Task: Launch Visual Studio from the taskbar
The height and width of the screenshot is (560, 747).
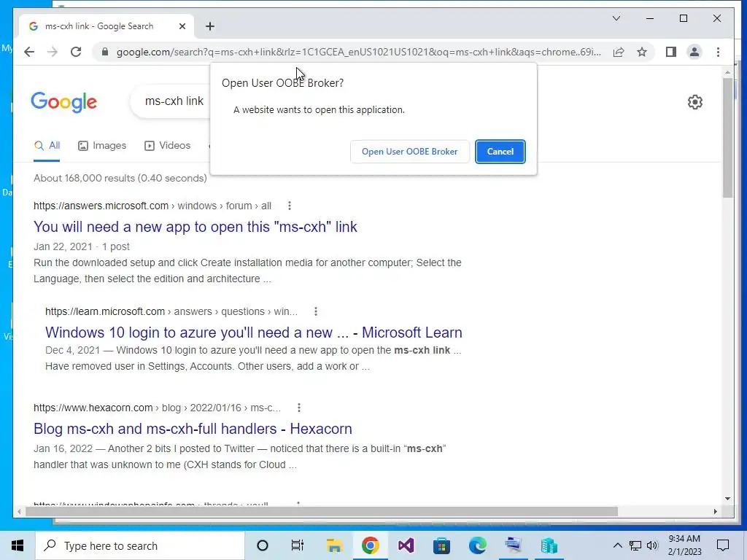Action: [x=406, y=545]
